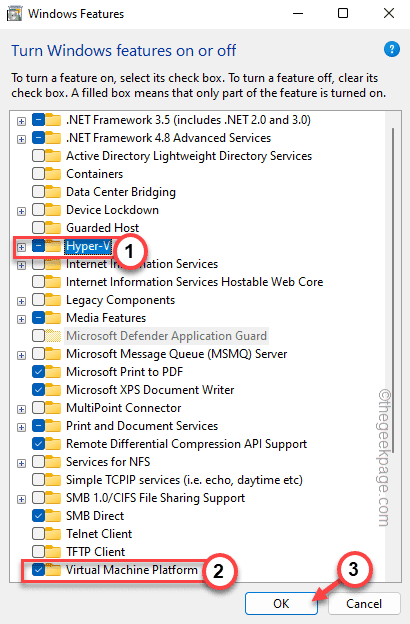Click the Containers folder icon

[x=53, y=174]
